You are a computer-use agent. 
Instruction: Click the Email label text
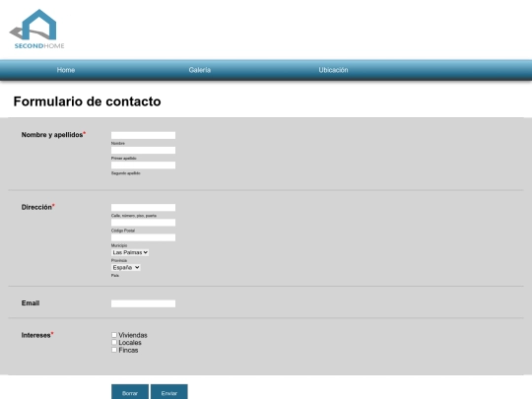[x=31, y=303]
